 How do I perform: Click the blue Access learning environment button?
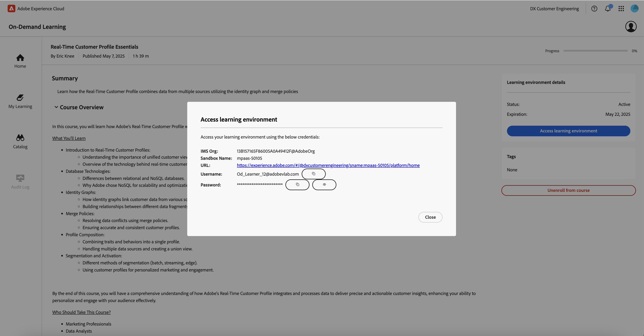(x=568, y=131)
